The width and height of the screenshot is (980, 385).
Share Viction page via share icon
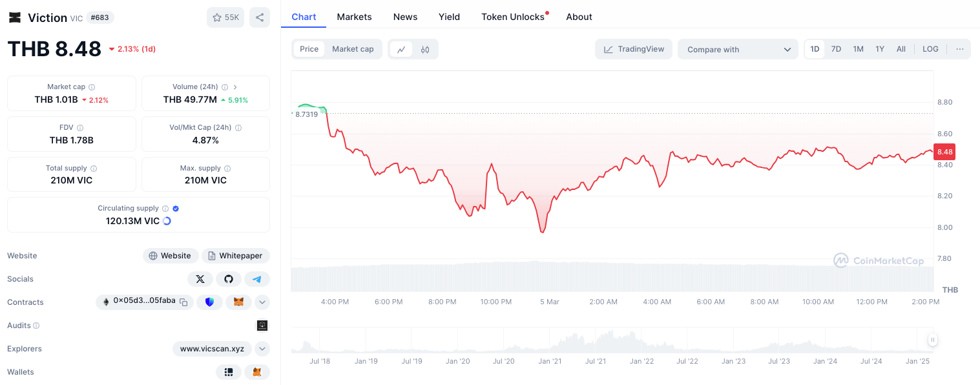click(260, 17)
